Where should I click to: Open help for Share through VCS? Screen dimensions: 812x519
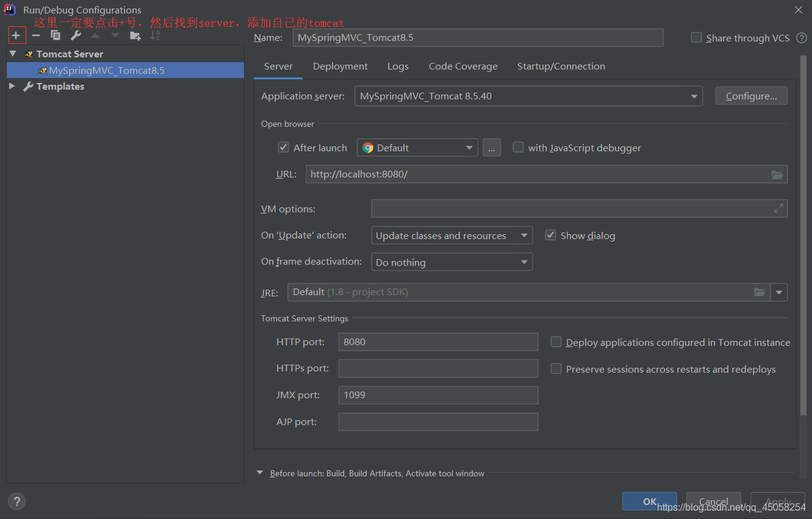[x=801, y=38]
